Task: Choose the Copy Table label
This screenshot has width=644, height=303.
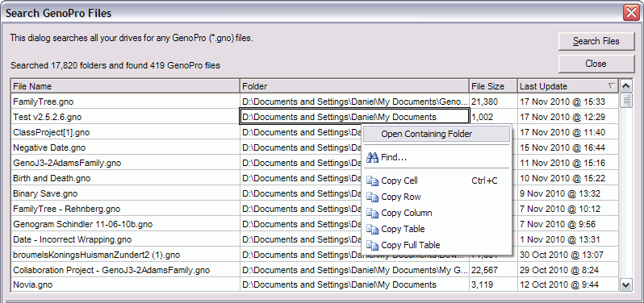Action: tap(403, 229)
